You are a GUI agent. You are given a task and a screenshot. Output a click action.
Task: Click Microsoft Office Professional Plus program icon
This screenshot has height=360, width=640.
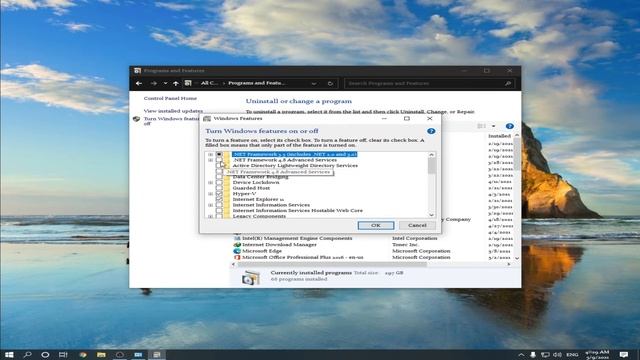coord(237,258)
